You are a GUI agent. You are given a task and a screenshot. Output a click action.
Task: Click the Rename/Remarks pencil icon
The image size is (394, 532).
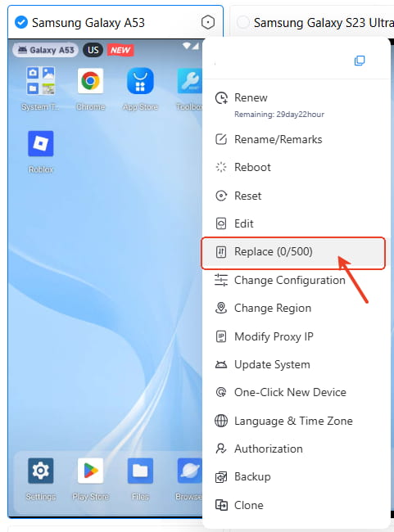point(221,139)
